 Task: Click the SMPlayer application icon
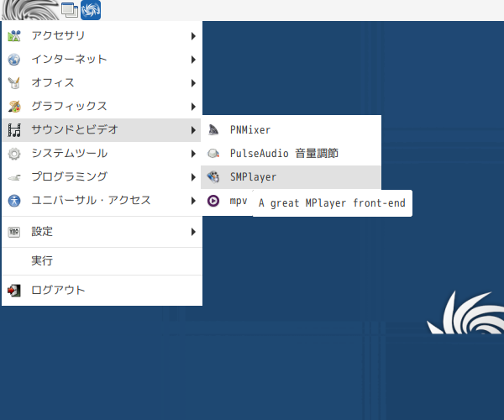(213, 177)
